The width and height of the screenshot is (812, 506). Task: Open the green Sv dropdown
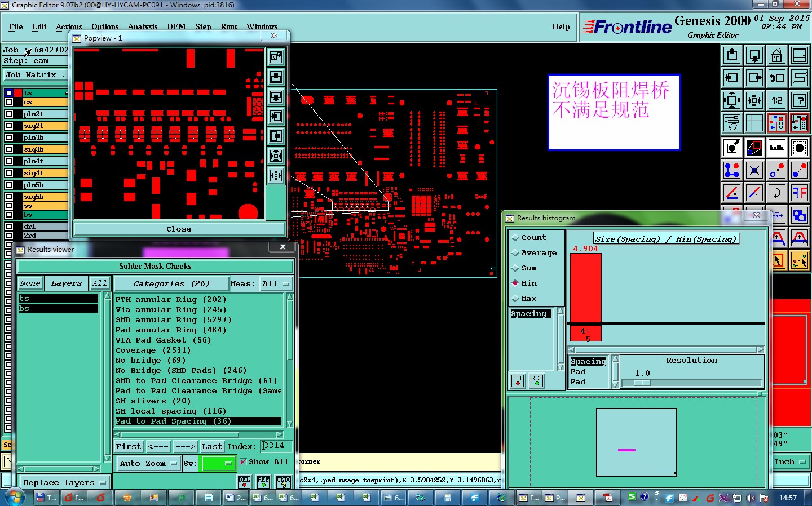pos(218,464)
